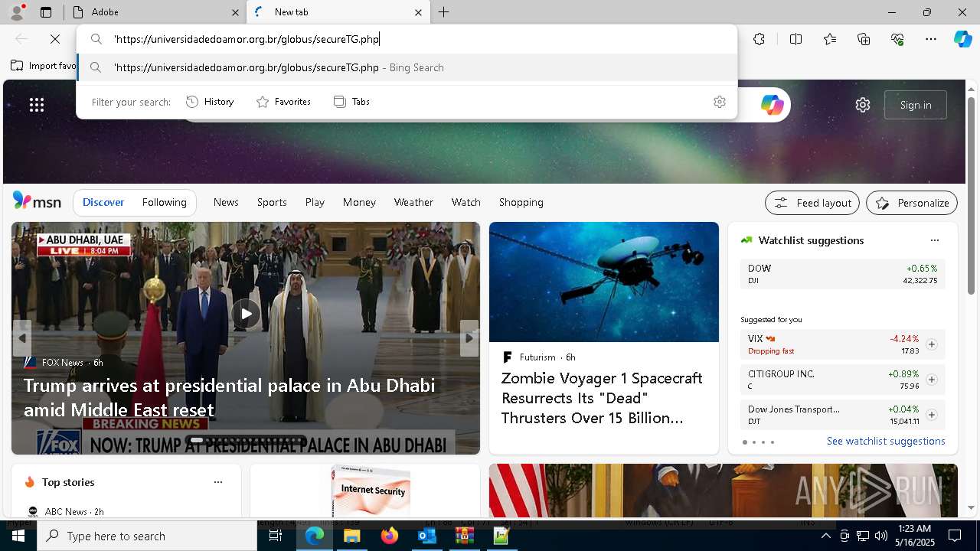Add CITIGROUP INC. to watchlist
This screenshot has width=980, height=551.
(931, 380)
